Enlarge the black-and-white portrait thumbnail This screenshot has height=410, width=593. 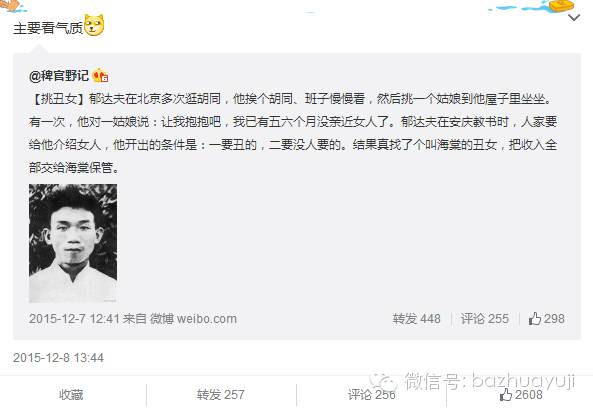(73, 243)
